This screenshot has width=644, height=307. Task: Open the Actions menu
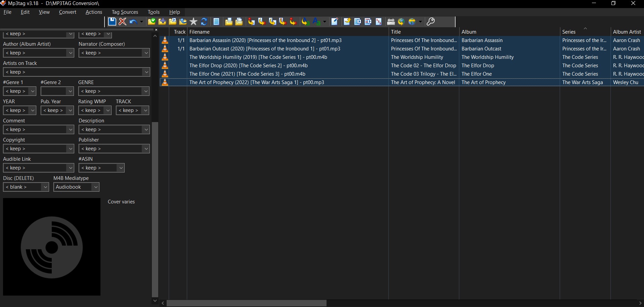(x=94, y=12)
